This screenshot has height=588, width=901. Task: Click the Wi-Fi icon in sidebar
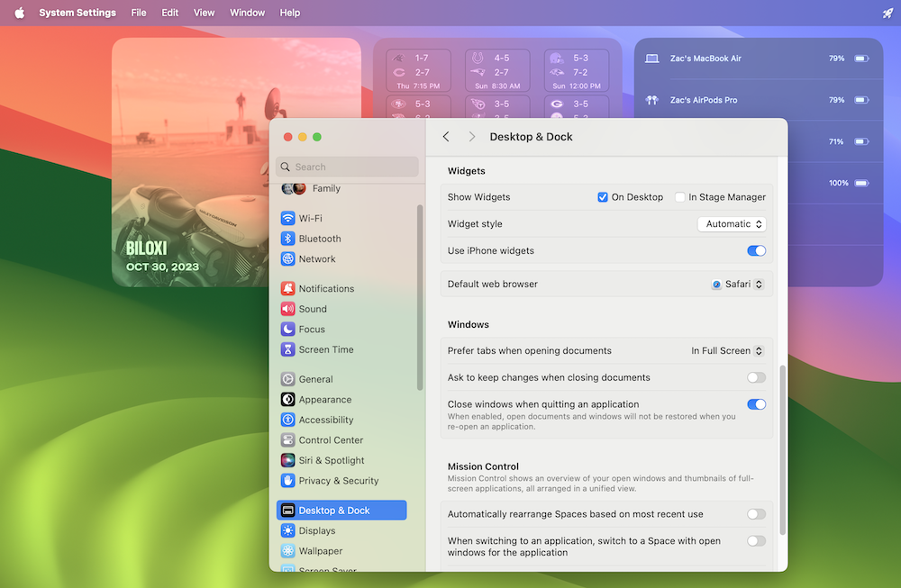coord(287,218)
